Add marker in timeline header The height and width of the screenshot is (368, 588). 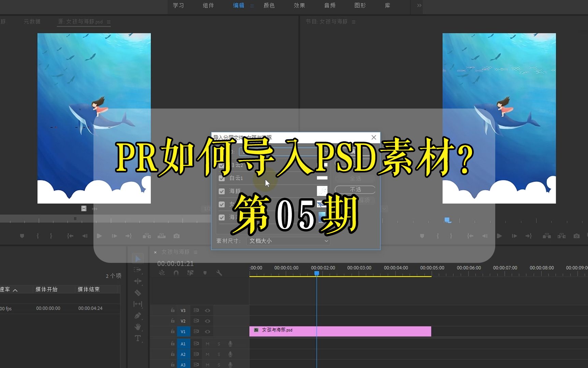pos(205,273)
